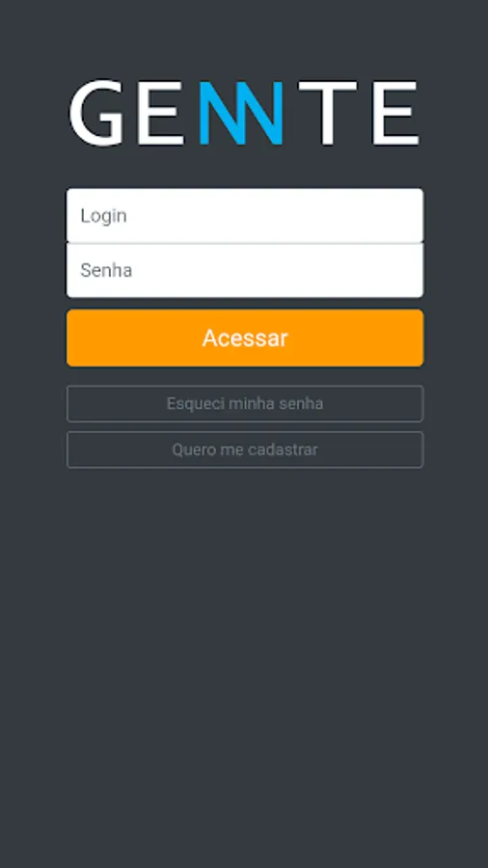
Task: Select the Login placeholder text
Action: point(103,216)
